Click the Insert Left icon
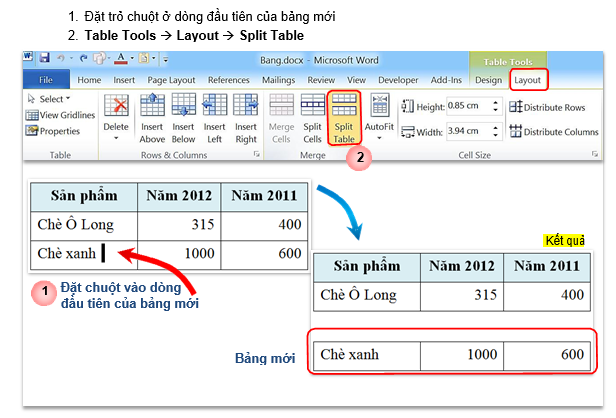Image resolution: width=616 pixels, height=418 pixels. (214, 118)
